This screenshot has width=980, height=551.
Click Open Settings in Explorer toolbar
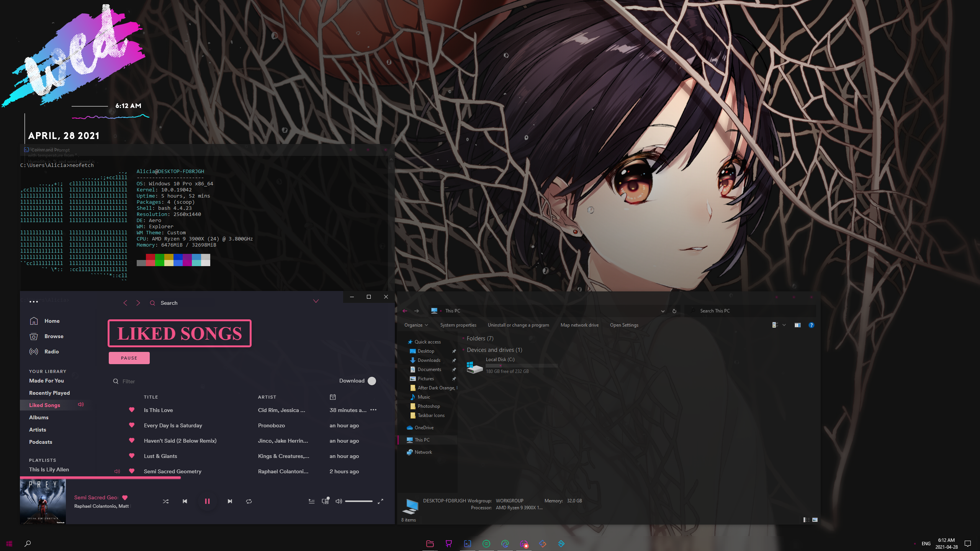(x=624, y=325)
